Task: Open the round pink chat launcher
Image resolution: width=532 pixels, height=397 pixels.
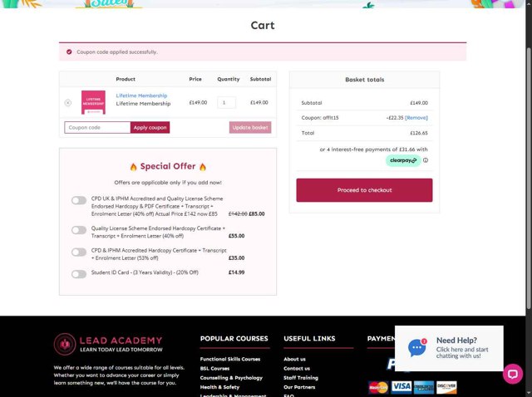Action: (513, 374)
